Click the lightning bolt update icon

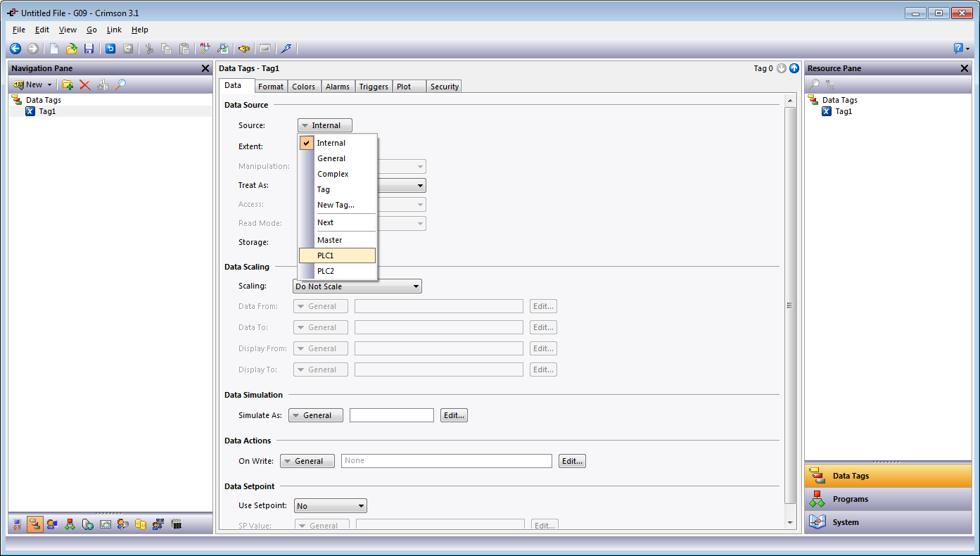point(286,49)
